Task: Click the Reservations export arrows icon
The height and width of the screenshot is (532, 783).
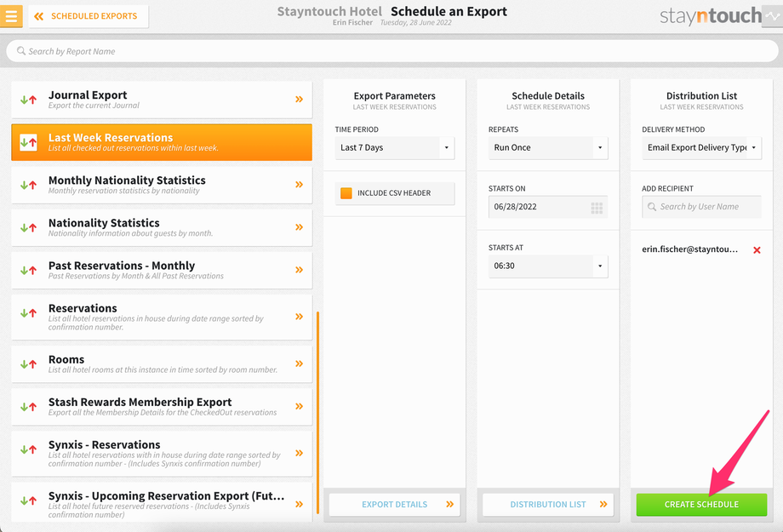Action: [28, 313]
